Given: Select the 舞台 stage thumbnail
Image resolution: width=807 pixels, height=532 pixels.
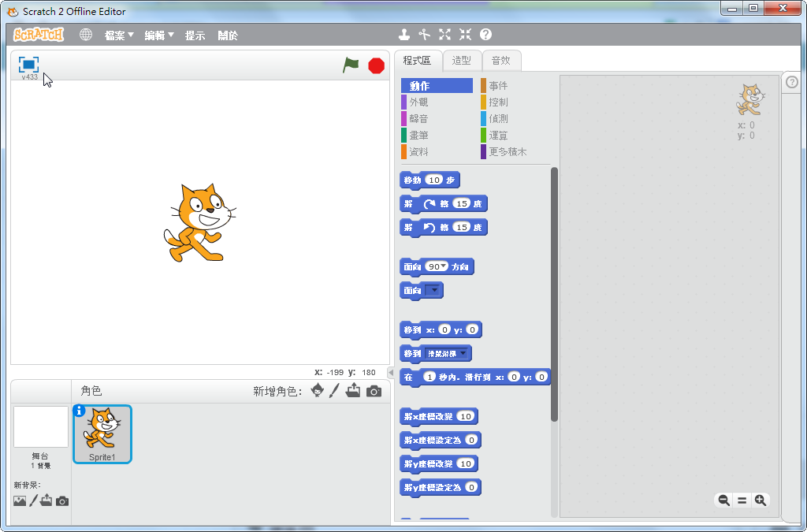Looking at the screenshot, I should 41,426.
